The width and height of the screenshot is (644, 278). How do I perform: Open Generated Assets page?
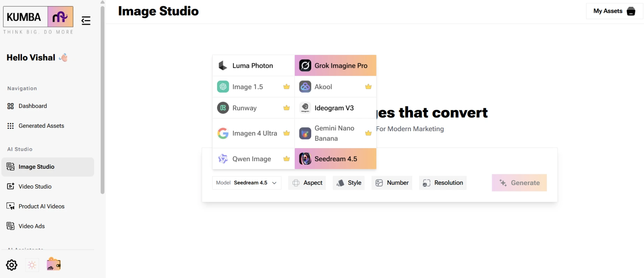tap(48, 126)
